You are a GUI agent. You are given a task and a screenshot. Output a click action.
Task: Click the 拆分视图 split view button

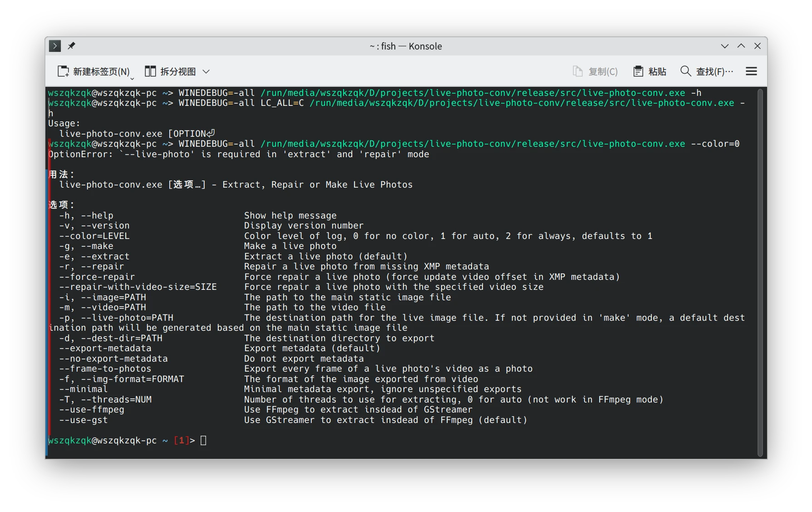[170, 71]
